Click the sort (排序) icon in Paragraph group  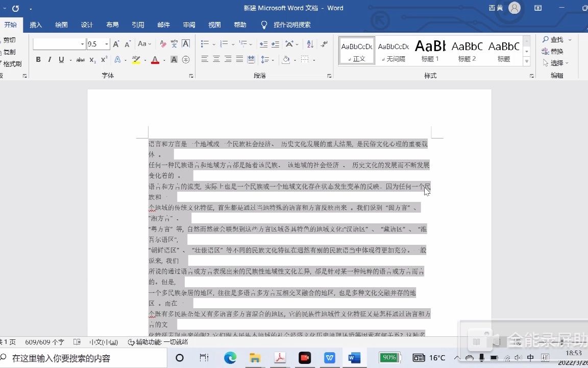309,43
